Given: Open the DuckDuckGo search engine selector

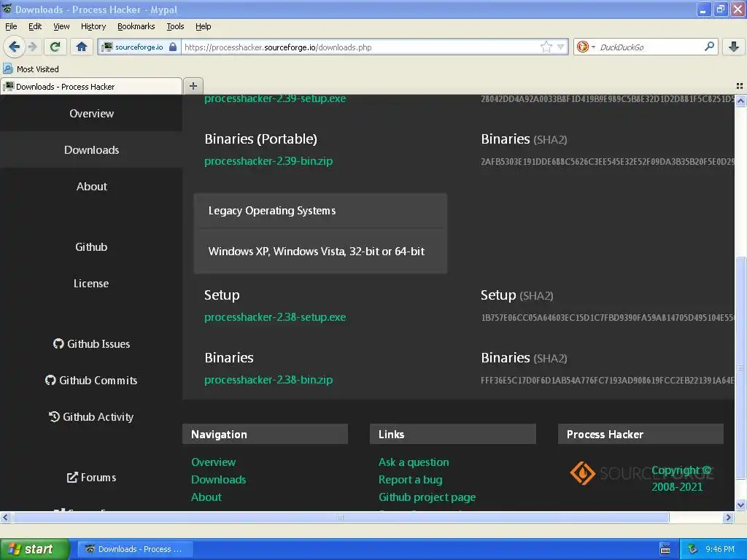Looking at the screenshot, I should pyautogui.click(x=586, y=47).
